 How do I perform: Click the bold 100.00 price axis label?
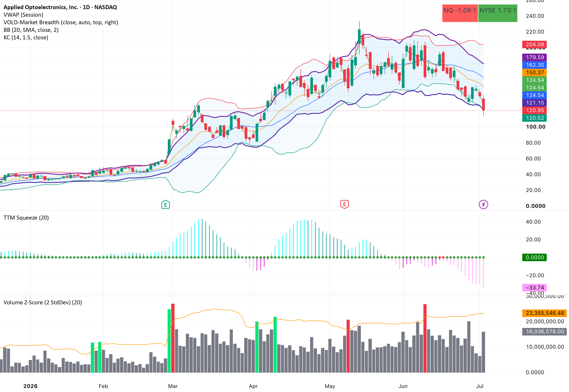coord(536,127)
